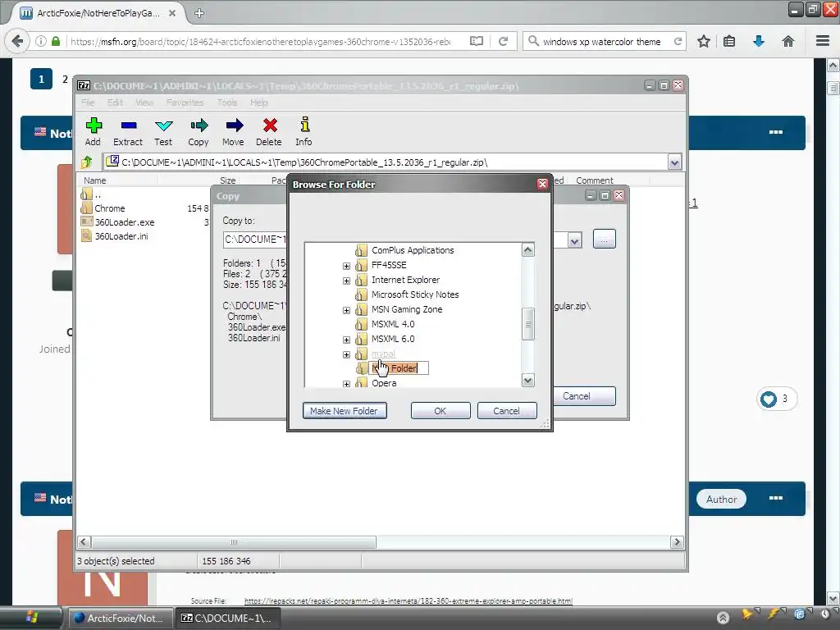
Task: Click the Firefox back arrow button
Action: coord(17,41)
